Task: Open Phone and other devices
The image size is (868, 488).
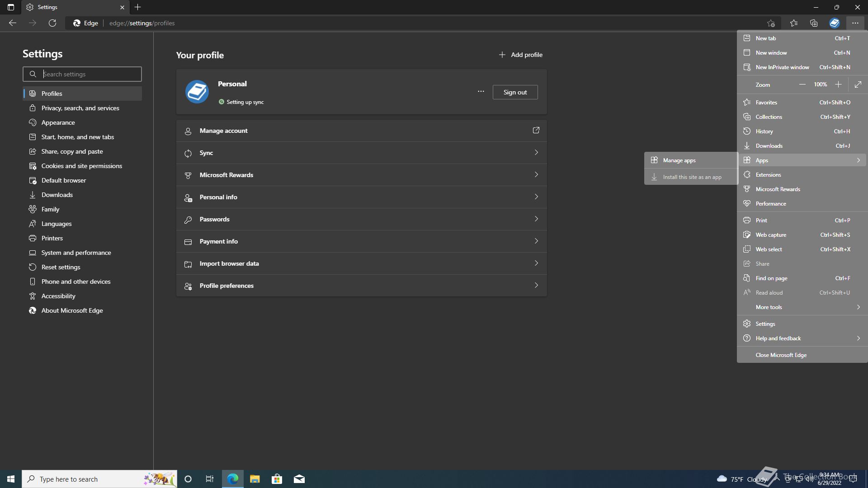Action: click(x=82, y=282)
